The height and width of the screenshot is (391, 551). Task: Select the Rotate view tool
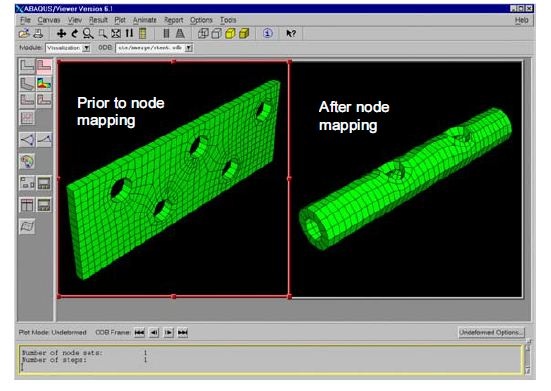(74, 33)
